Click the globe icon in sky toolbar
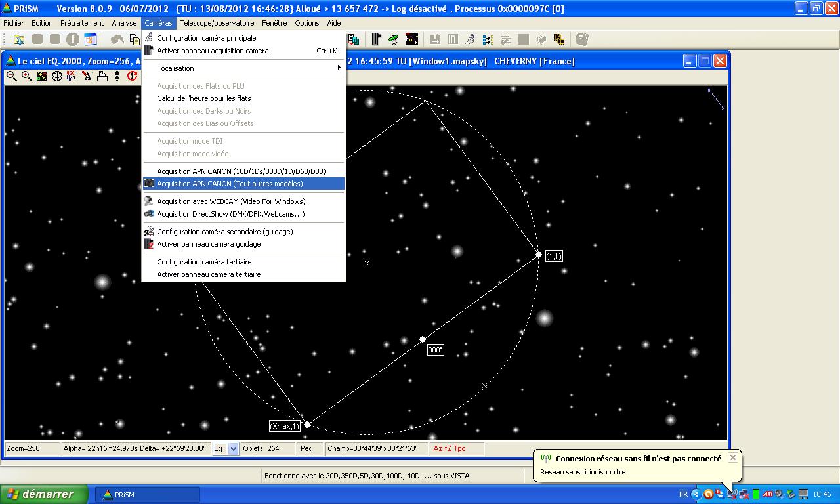This screenshot has height=504, width=840. [x=57, y=76]
